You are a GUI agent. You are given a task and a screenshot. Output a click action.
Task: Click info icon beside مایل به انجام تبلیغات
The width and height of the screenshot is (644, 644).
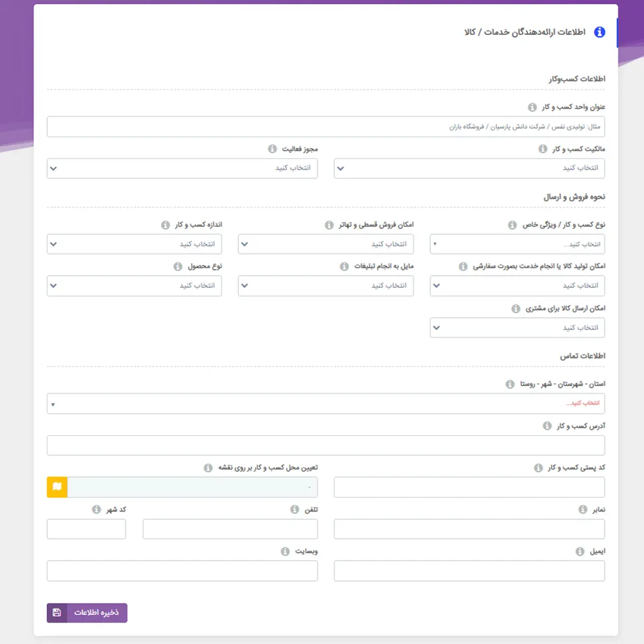click(x=344, y=266)
